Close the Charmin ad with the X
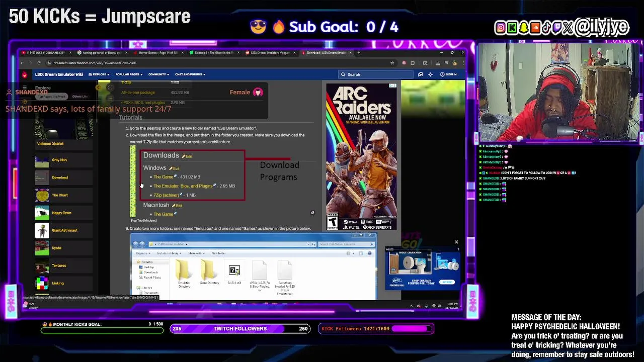 [456, 242]
